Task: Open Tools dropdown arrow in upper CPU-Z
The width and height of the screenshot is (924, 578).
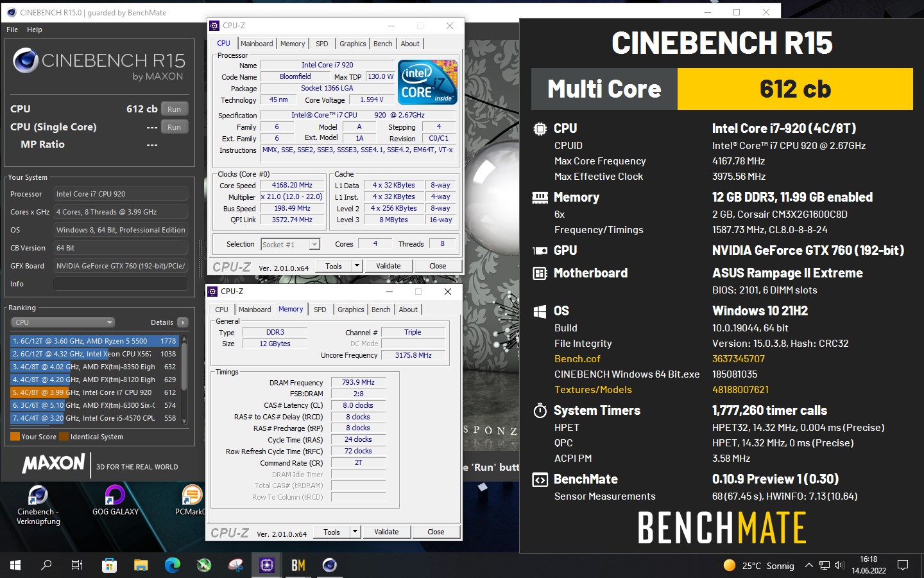Action: (x=357, y=266)
